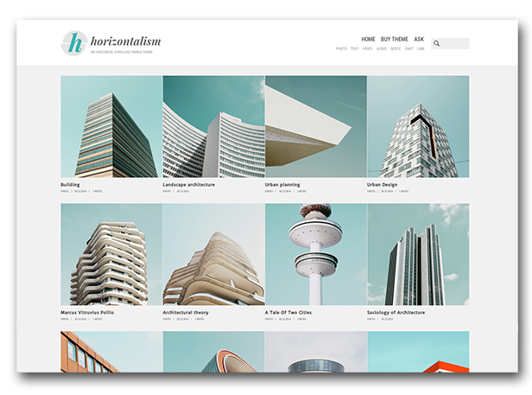
Task: Filter posts by QUOTE type
Action: 395,49
